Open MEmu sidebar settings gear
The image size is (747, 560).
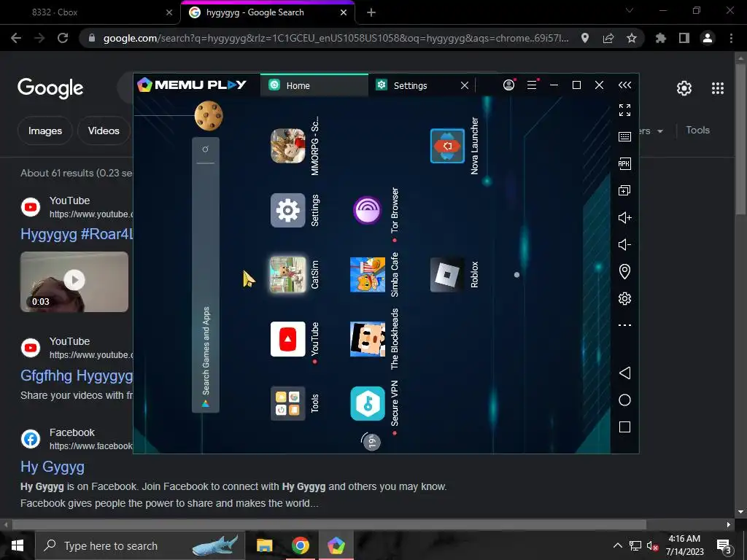(624, 298)
